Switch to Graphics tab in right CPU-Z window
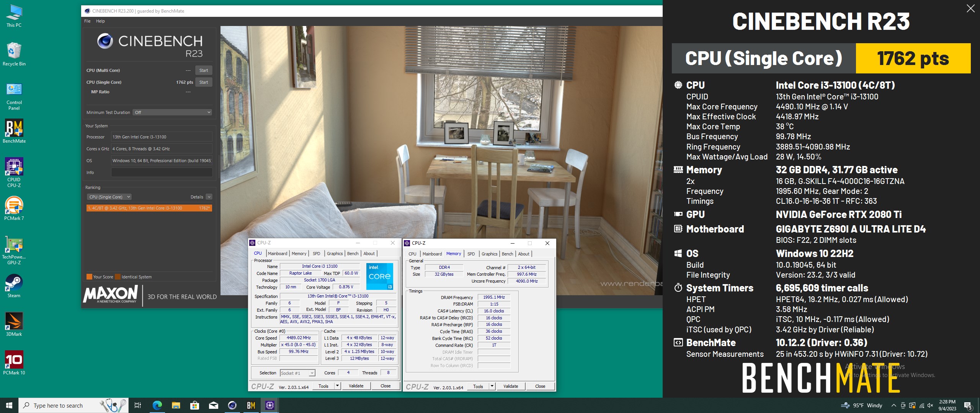 (489, 254)
